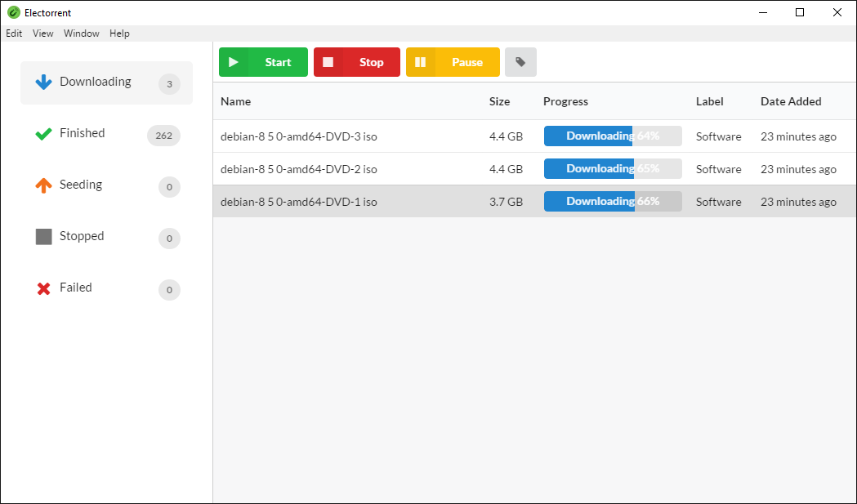857x504 pixels.
Task: Click the green Finished checkmark icon
Action: coord(44,134)
